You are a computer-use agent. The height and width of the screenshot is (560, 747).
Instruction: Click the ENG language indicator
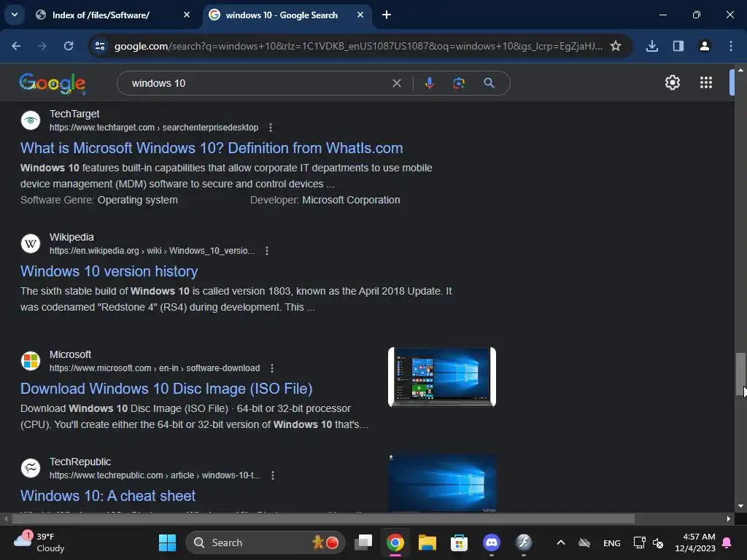tap(612, 543)
